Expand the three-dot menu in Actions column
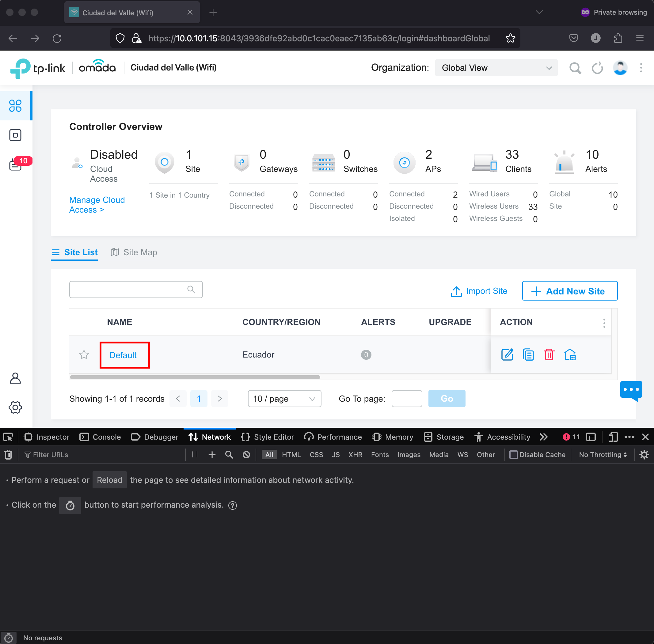 605,322
